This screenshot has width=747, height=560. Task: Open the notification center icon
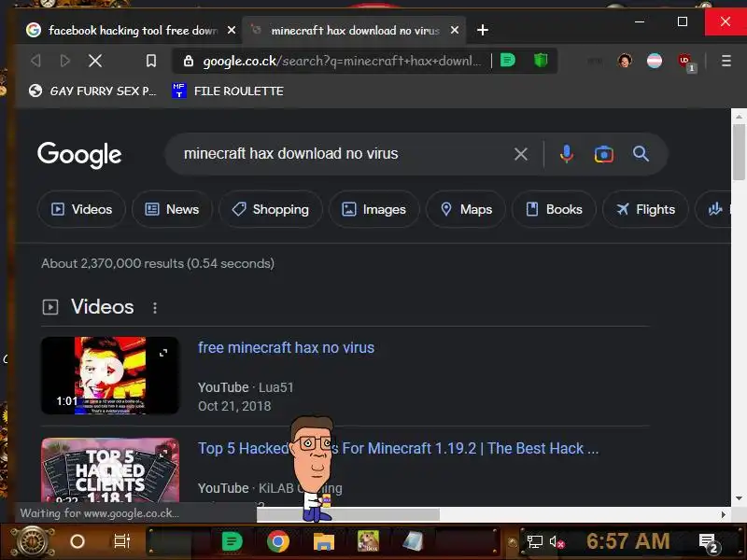pyautogui.click(x=708, y=542)
